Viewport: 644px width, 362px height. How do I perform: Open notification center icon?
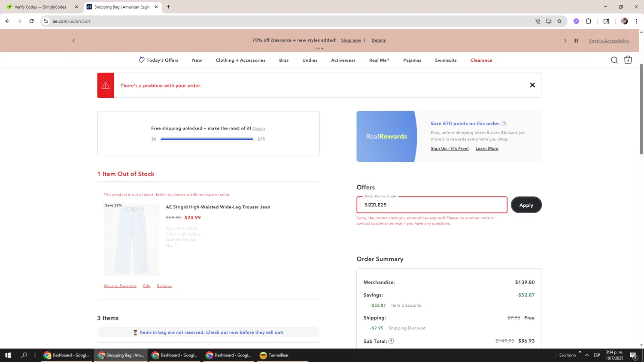coord(633,356)
